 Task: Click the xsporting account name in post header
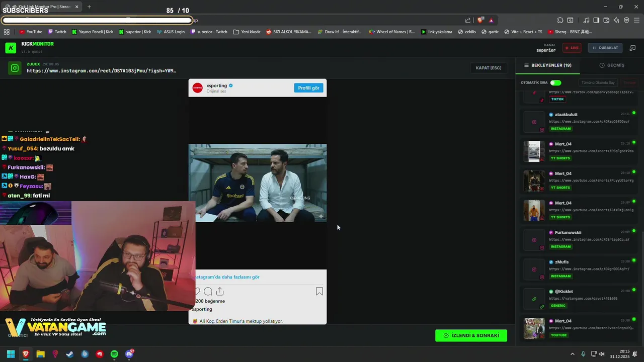[216, 85]
